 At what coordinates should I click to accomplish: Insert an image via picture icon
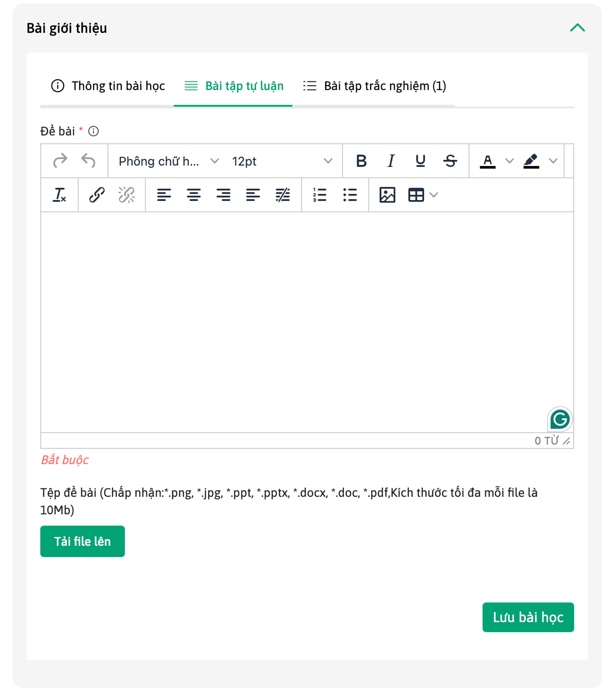tap(387, 195)
